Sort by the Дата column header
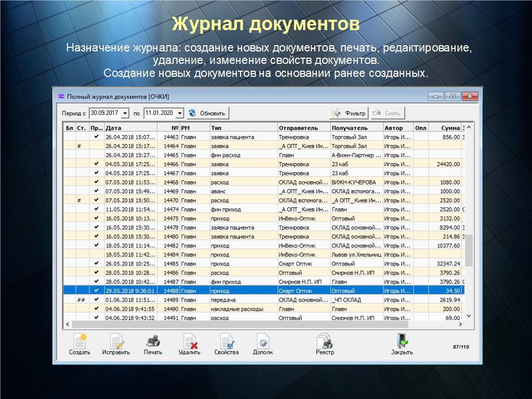The image size is (532, 399). [130, 128]
